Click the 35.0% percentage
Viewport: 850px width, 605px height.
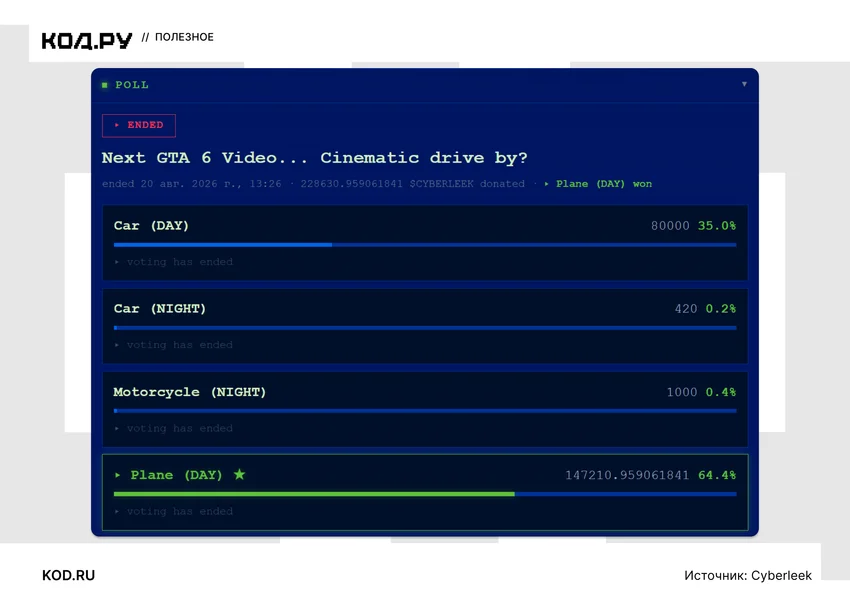click(x=717, y=226)
